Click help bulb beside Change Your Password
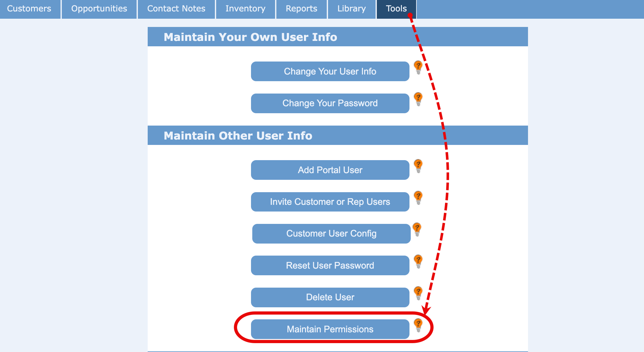The width and height of the screenshot is (644, 352). click(x=418, y=99)
